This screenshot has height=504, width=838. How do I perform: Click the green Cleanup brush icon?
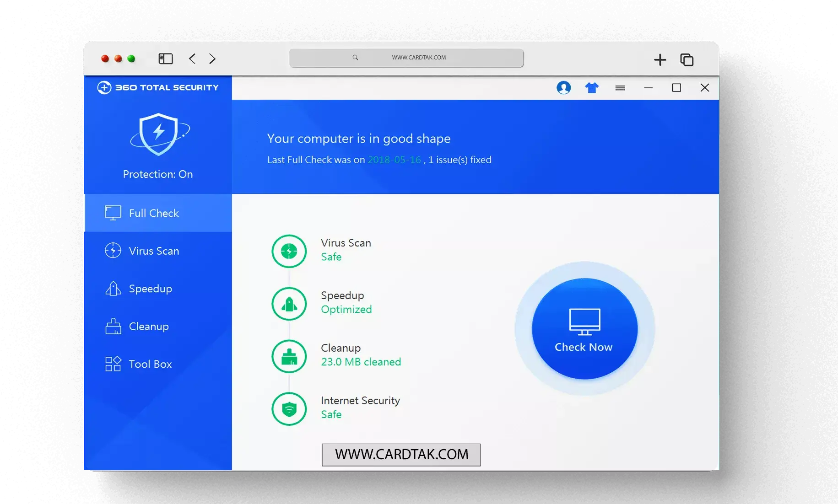[x=289, y=356]
